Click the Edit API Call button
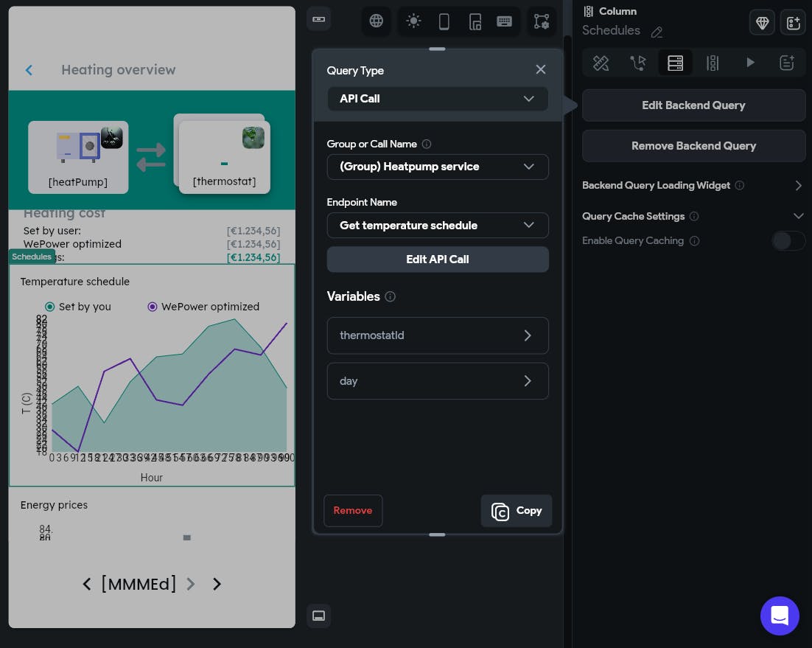 pos(438,259)
